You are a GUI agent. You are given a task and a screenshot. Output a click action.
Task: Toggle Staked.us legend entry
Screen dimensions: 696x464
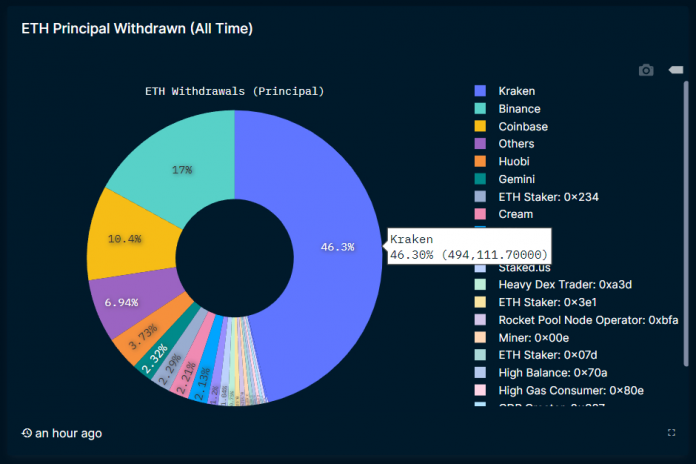pos(524,268)
